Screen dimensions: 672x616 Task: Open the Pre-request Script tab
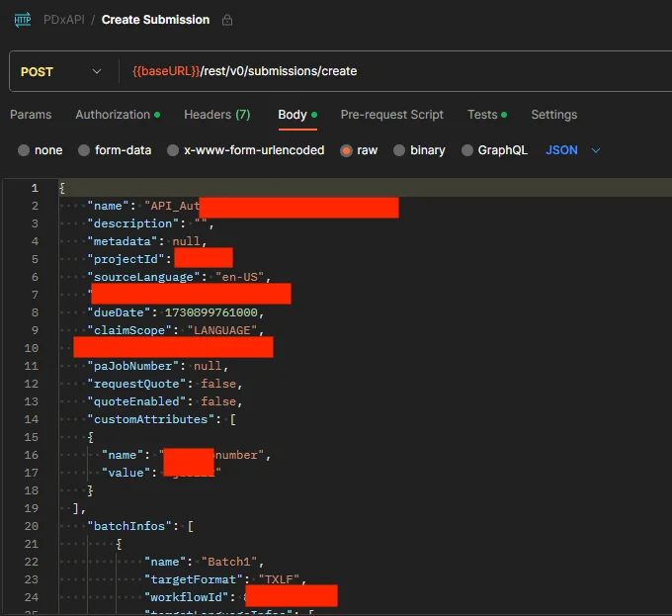point(391,115)
